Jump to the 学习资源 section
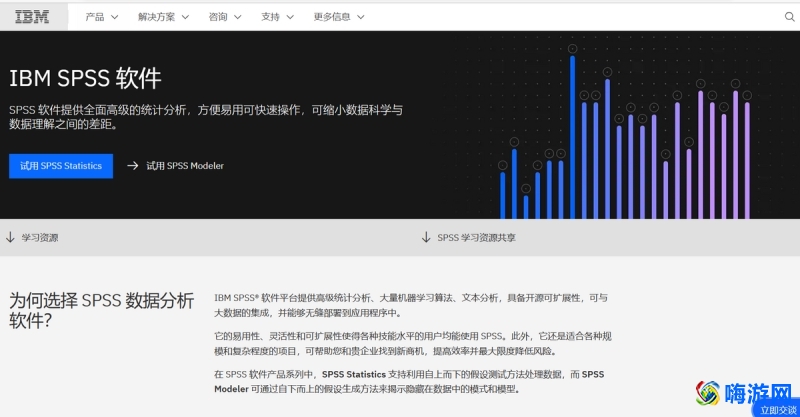The height and width of the screenshot is (417, 800). (x=39, y=237)
